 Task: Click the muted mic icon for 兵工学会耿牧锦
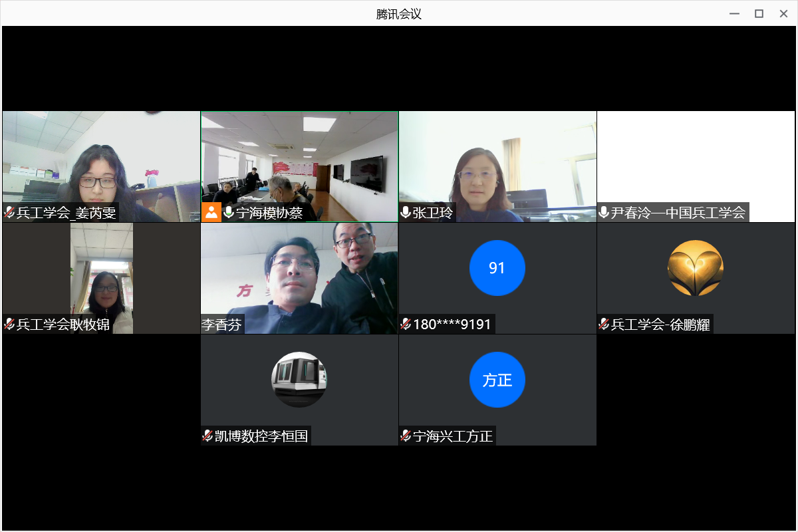point(10,325)
